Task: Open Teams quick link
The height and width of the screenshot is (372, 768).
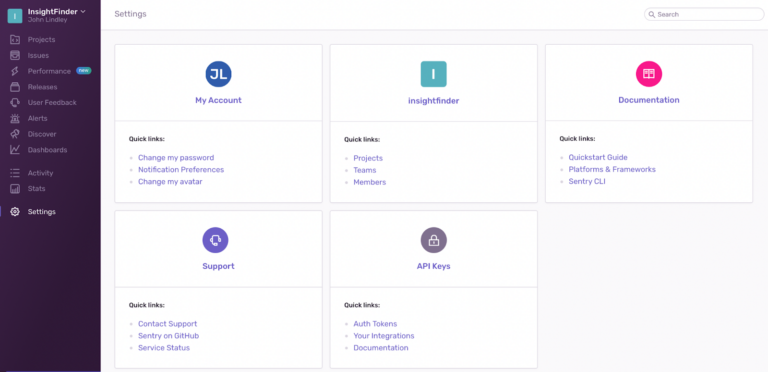Action: (365, 170)
